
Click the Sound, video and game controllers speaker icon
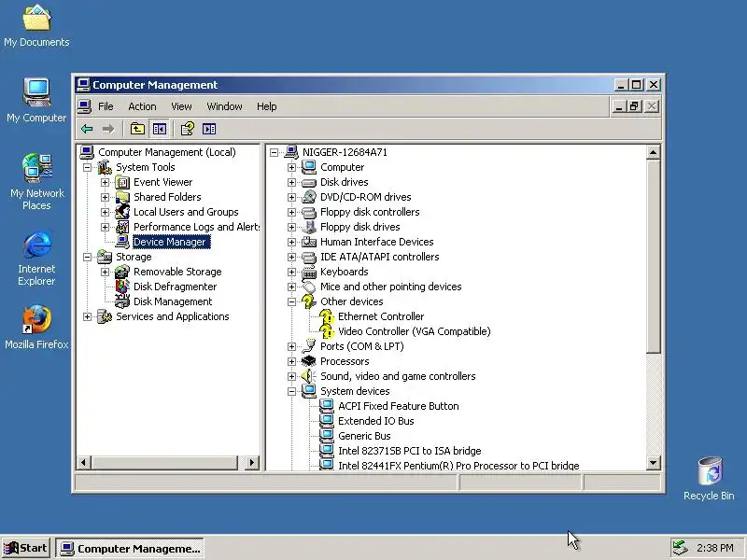[309, 376]
